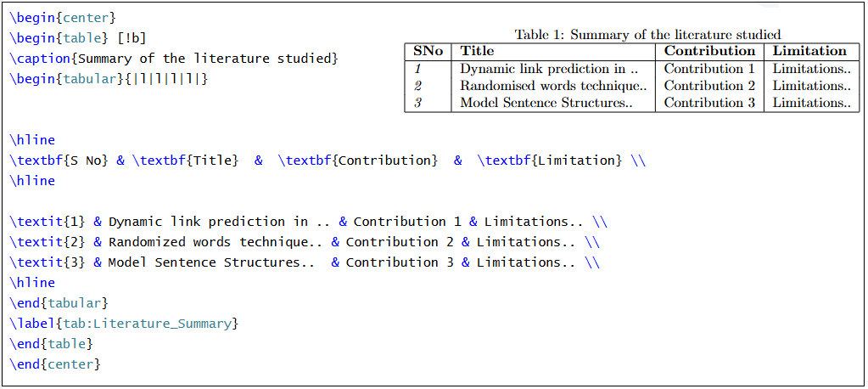The width and height of the screenshot is (868, 389).
Task: Click the \end{tabular} line
Action: coord(59,302)
